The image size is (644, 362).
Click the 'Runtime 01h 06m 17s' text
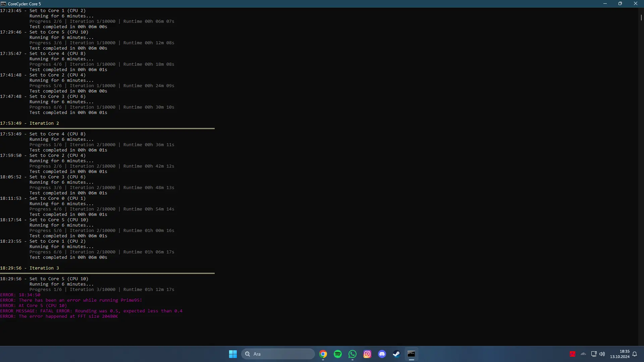click(149, 252)
